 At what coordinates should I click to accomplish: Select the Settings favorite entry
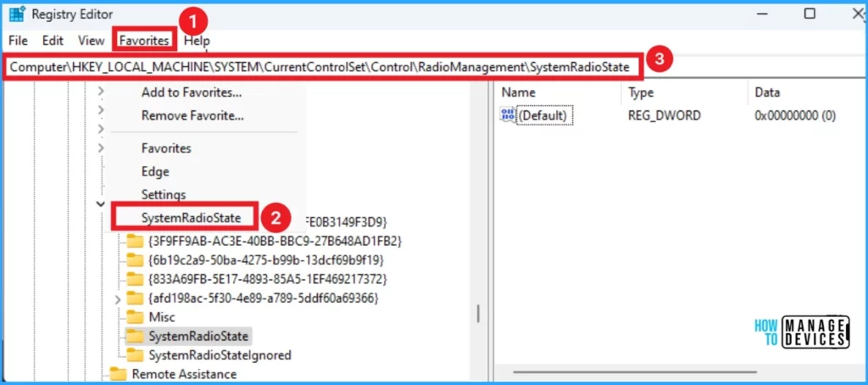click(x=164, y=195)
